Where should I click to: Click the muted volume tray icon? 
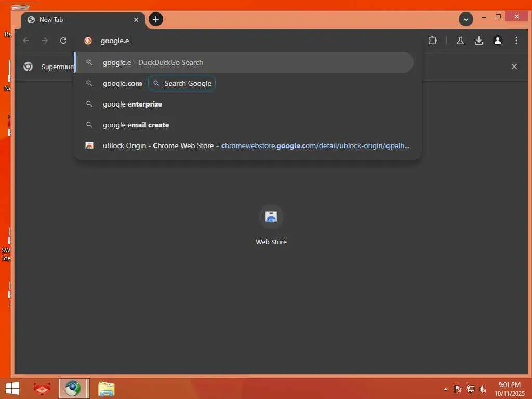tap(483, 389)
